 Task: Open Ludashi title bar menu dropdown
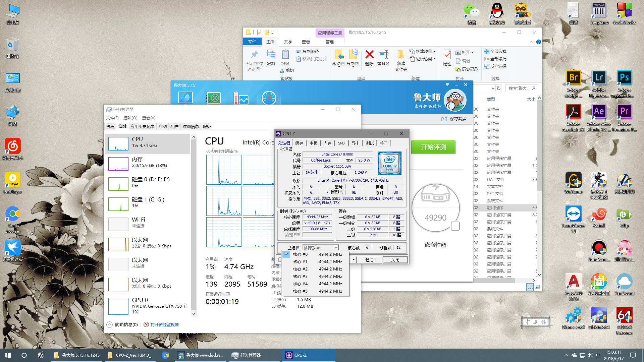click(x=447, y=85)
